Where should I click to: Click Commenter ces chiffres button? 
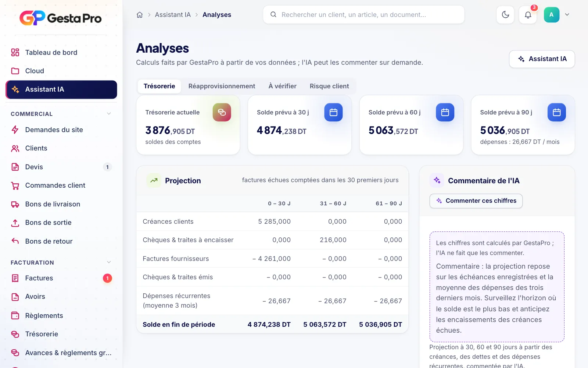(x=476, y=201)
